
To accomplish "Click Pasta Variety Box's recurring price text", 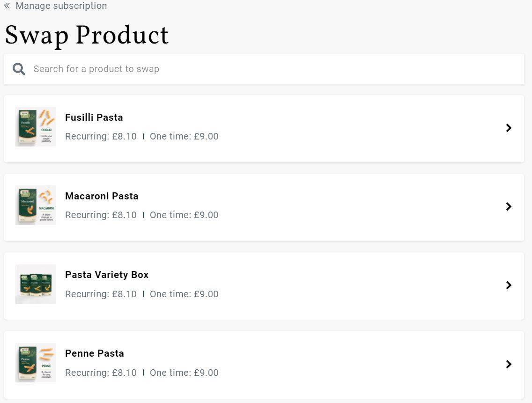I will 101,294.
